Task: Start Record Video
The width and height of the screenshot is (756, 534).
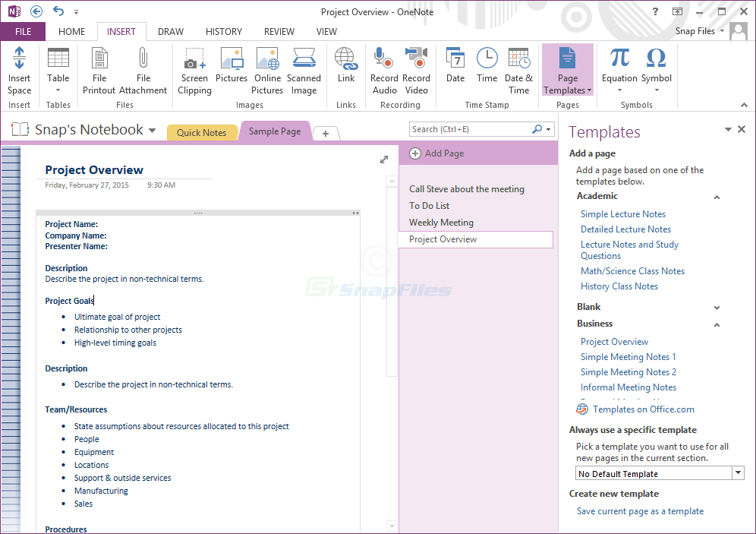Action: [x=416, y=71]
